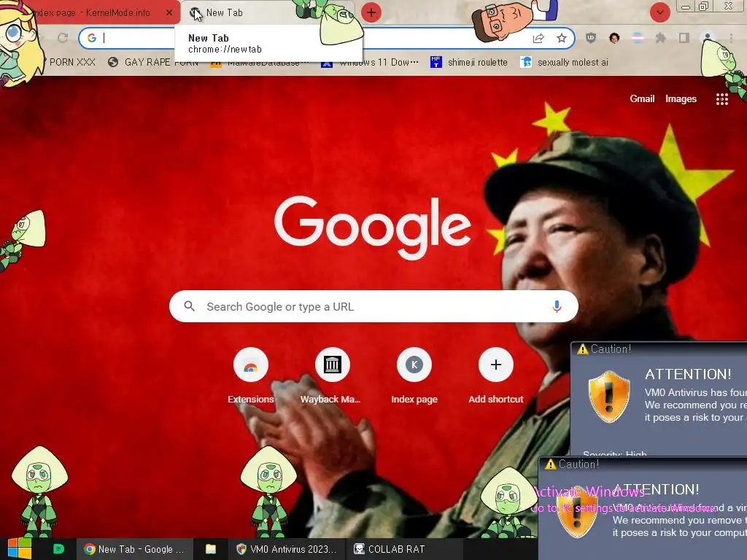The width and height of the screenshot is (747, 560).
Task: Bookmark this tab with the star icon
Action: click(562, 38)
